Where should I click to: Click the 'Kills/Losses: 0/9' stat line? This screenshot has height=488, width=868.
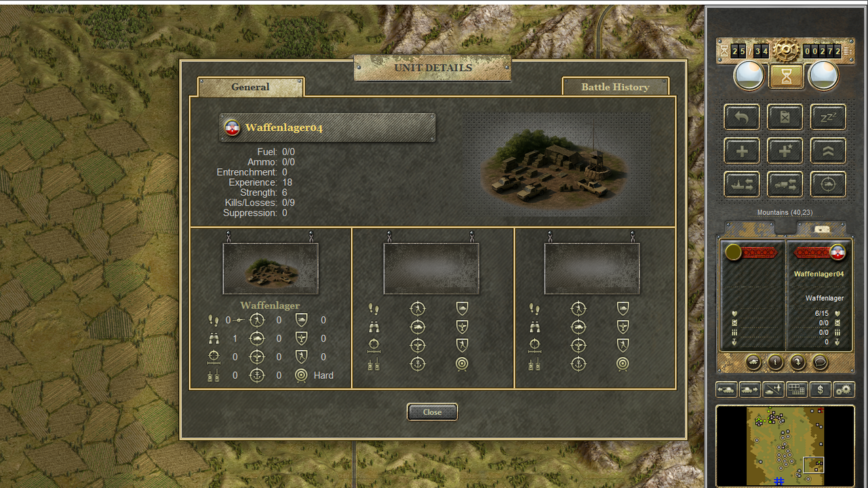coord(260,203)
